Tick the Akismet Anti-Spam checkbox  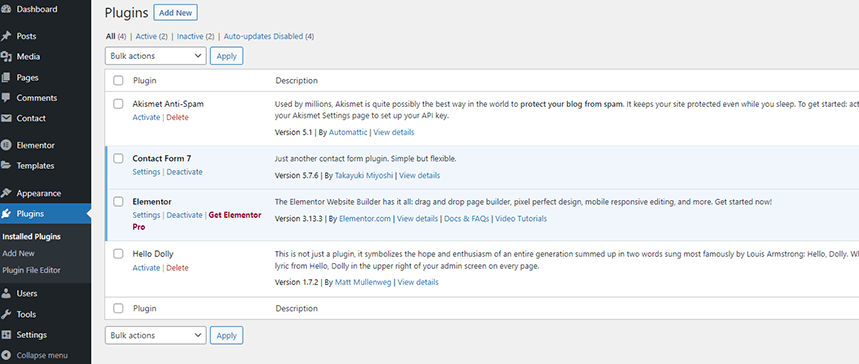click(x=118, y=104)
